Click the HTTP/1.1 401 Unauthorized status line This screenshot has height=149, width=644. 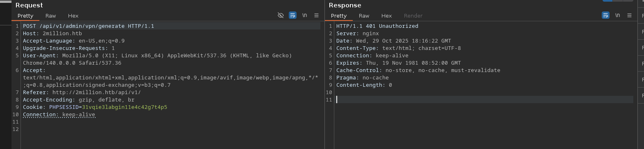point(377,26)
